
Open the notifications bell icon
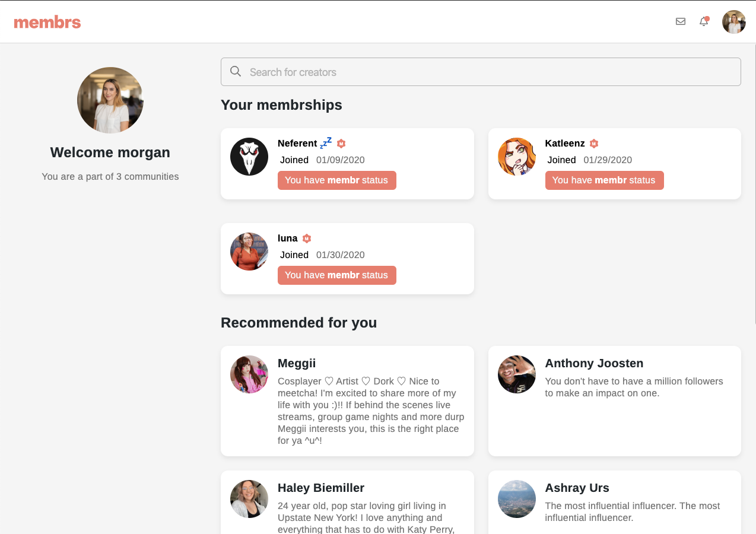(704, 21)
